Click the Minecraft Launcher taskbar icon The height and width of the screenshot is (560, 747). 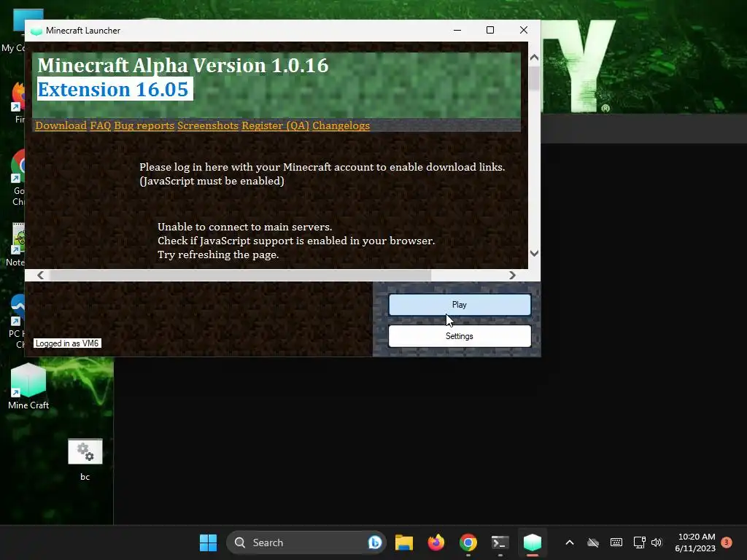pyautogui.click(x=532, y=542)
